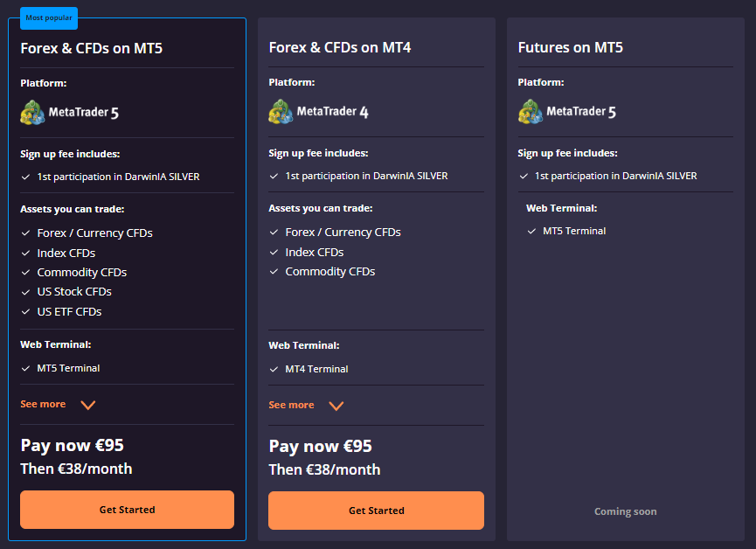Screen dimensions: 756x549
Task: Click checkmark beside MT4 Terminal
Action: (x=274, y=370)
